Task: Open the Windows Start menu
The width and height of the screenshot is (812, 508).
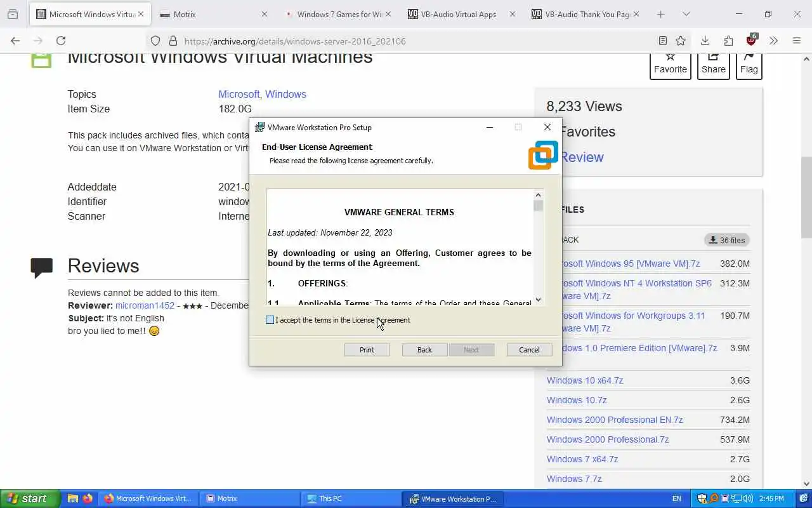Action: click(x=30, y=498)
